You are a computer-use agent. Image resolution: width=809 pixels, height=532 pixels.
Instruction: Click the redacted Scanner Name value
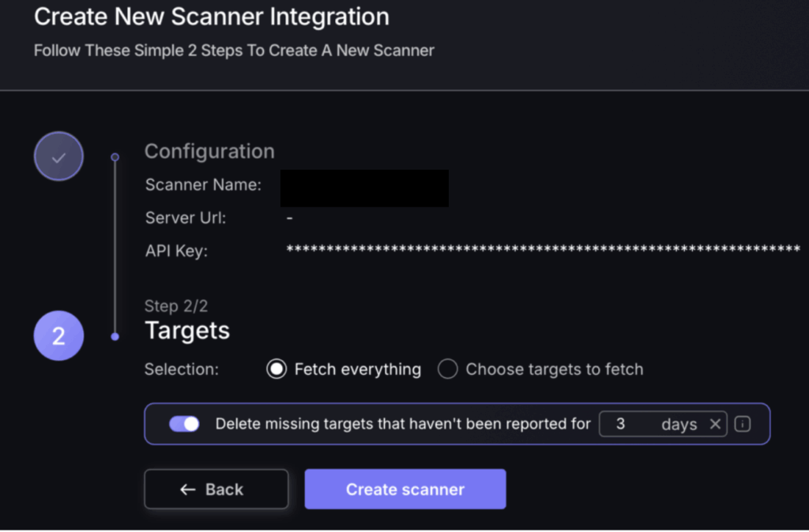364,187
